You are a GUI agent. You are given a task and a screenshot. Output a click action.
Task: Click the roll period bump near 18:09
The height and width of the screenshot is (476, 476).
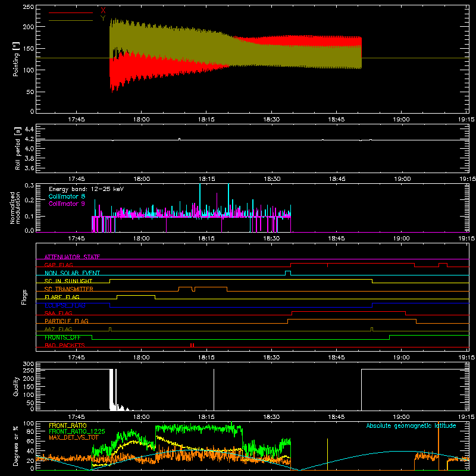[x=180, y=139]
